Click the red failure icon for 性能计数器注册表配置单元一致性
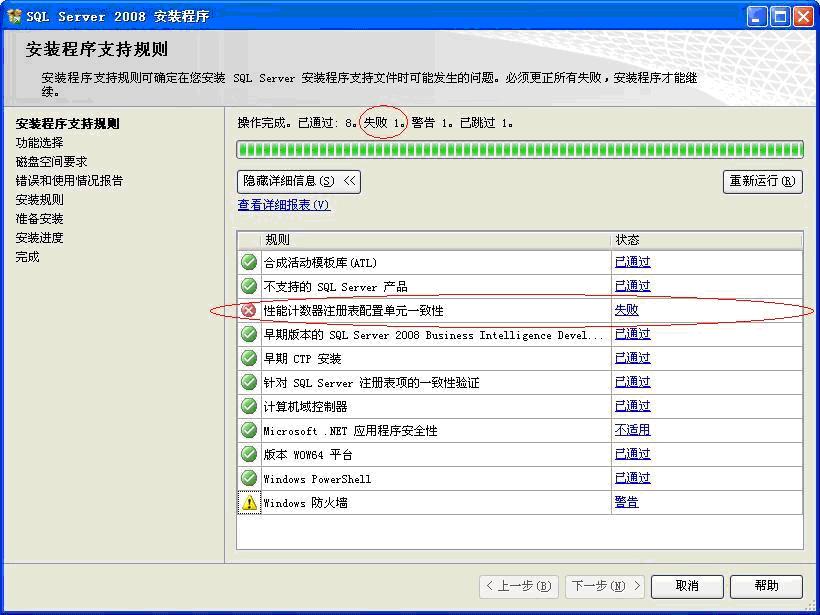Viewport: 820px width, 615px height. point(248,310)
